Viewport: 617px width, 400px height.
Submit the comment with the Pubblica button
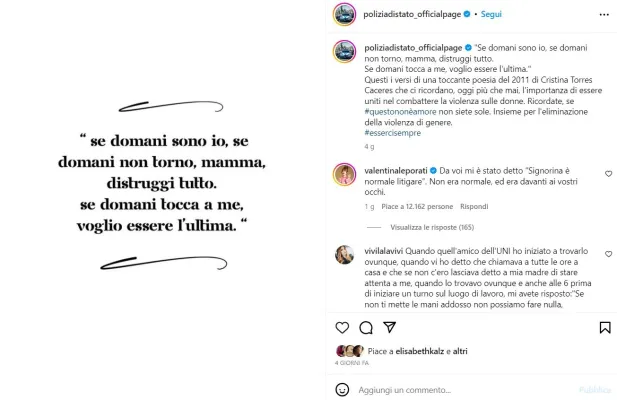point(595,389)
